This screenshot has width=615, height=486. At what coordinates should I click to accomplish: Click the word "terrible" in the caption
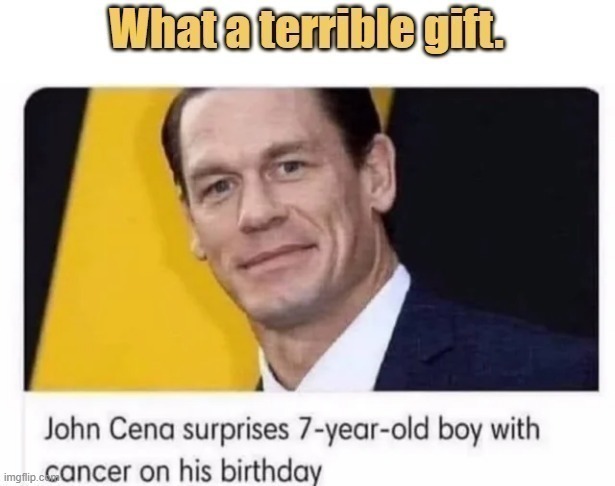[x=337, y=27]
